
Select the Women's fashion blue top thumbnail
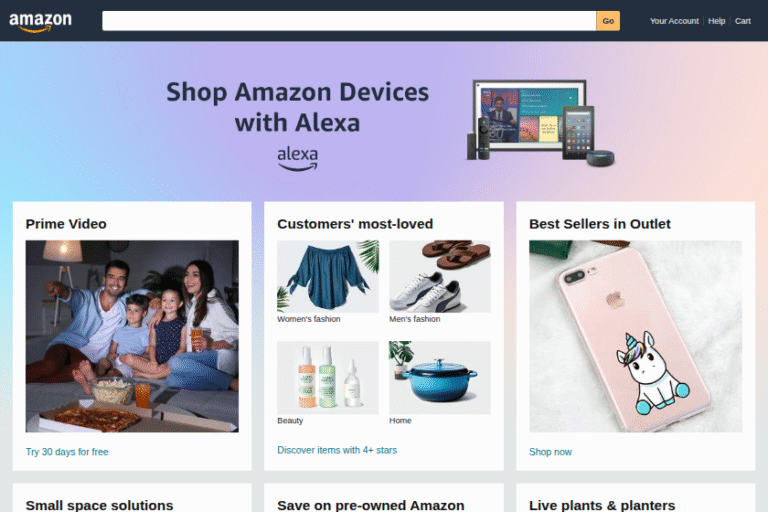coord(328,276)
